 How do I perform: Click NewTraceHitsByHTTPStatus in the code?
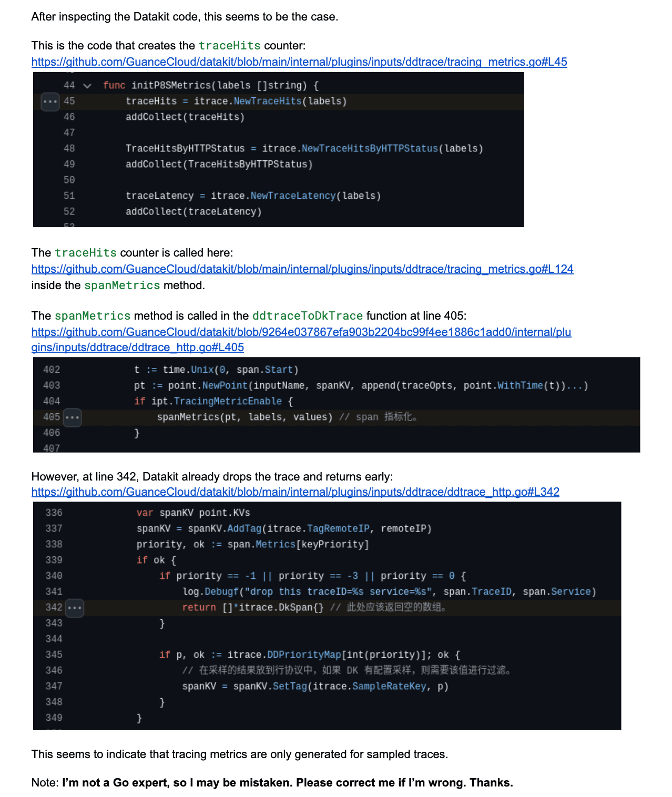(x=369, y=149)
